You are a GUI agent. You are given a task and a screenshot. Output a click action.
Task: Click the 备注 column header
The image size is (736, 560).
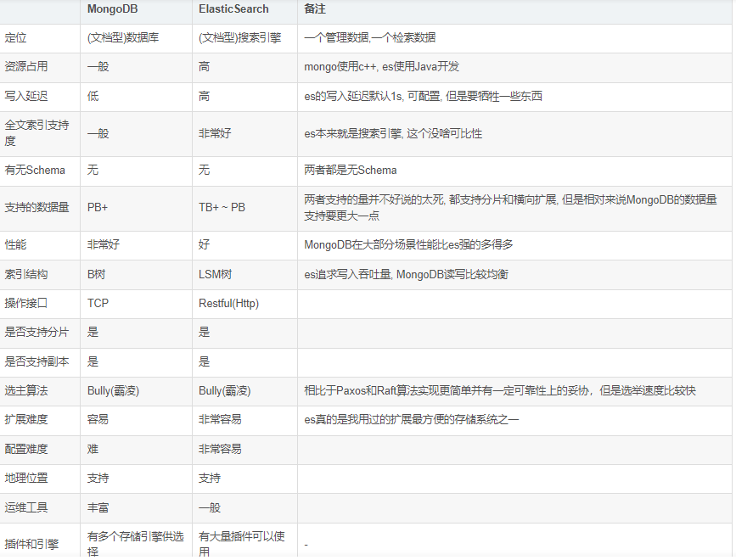click(x=314, y=9)
